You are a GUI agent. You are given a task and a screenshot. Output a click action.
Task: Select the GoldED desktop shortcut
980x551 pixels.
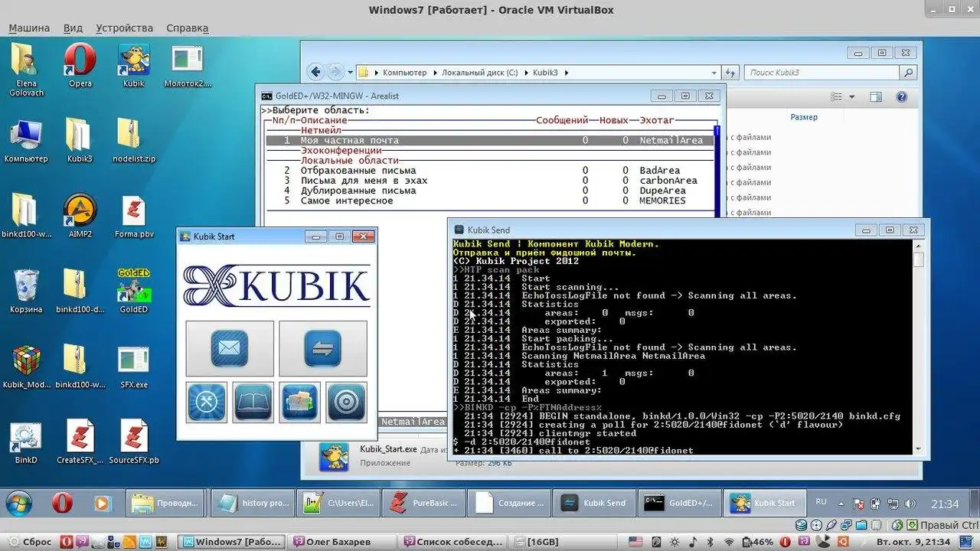133,292
